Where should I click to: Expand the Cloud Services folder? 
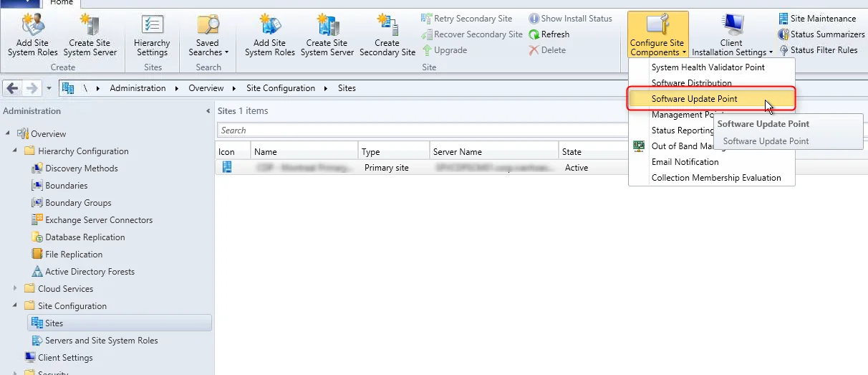pos(15,288)
